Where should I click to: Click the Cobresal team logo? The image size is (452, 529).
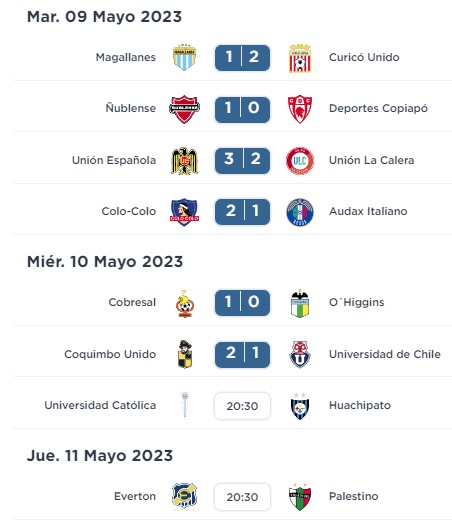(x=185, y=304)
